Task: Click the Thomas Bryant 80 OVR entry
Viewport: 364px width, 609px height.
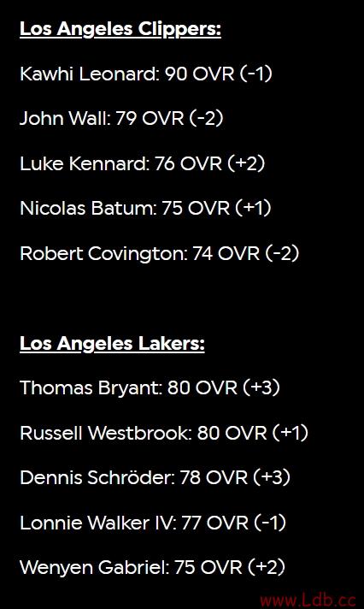Action: point(150,388)
